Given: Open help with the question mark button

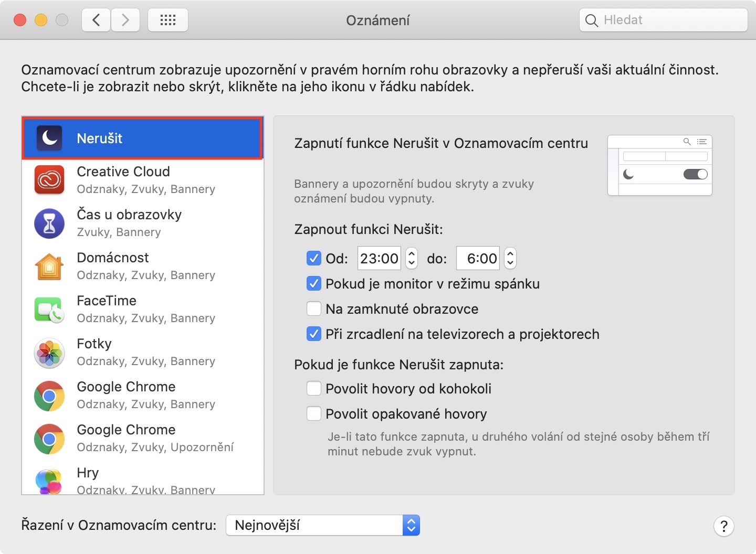Looking at the screenshot, I should coord(724,526).
